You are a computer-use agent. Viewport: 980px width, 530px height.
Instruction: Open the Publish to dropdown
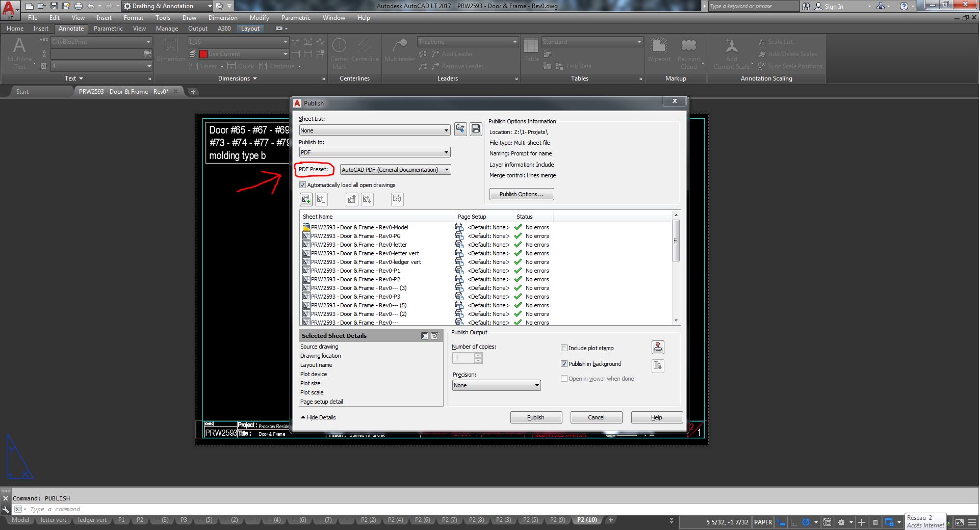(x=447, y=152)
